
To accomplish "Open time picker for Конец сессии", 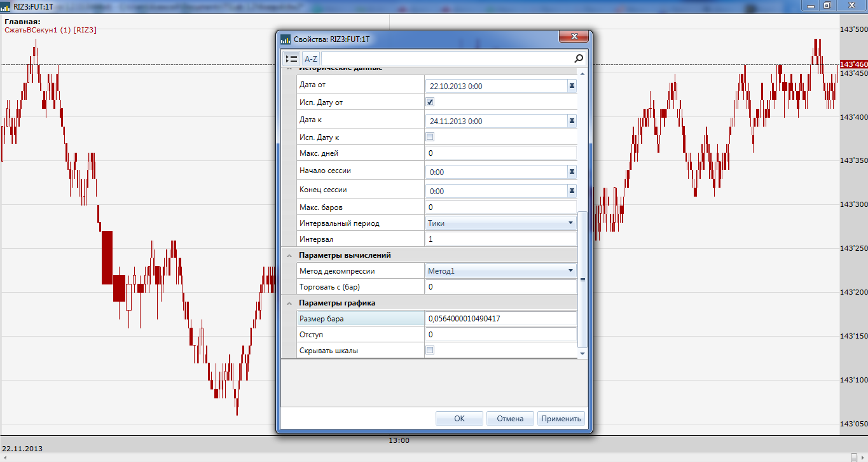I will click(571, 190).
